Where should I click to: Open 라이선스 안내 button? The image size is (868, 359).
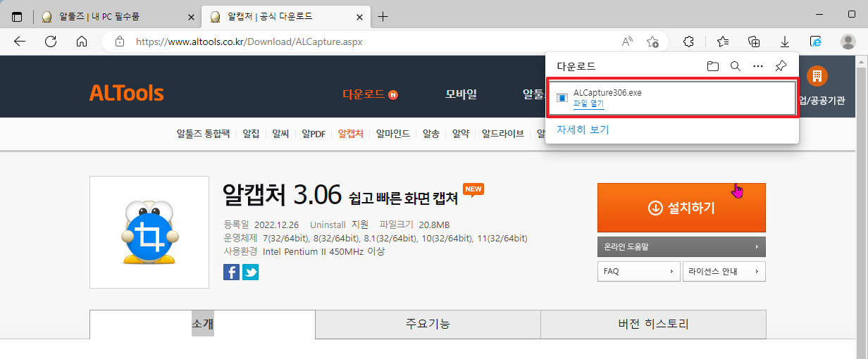724,271
